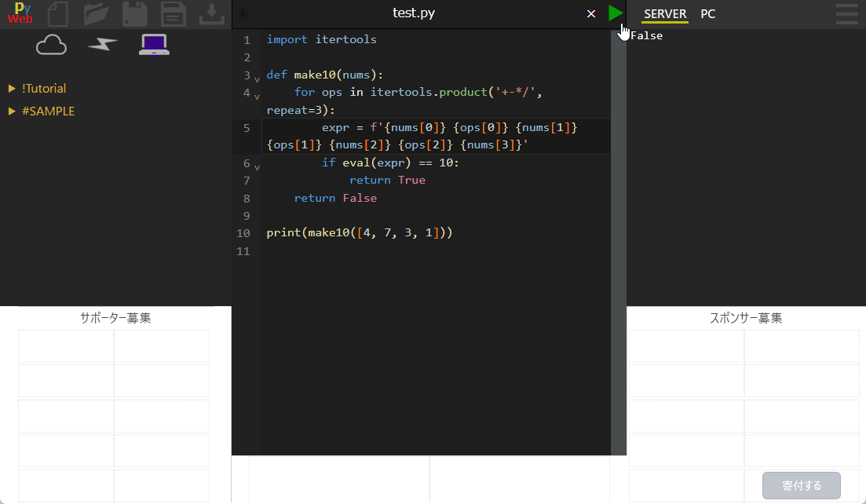Click the 'False' output text
Screen dimensions: 866x504
(x=646, y=35)
